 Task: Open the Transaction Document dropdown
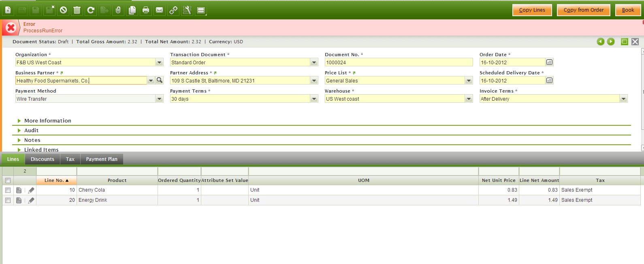point(314,62)
